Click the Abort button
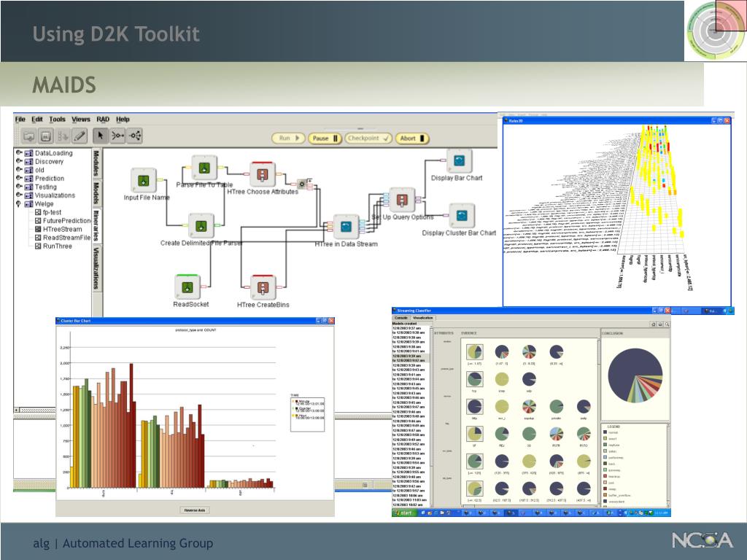This screenshot has width=747, height=560. point(412,138)
